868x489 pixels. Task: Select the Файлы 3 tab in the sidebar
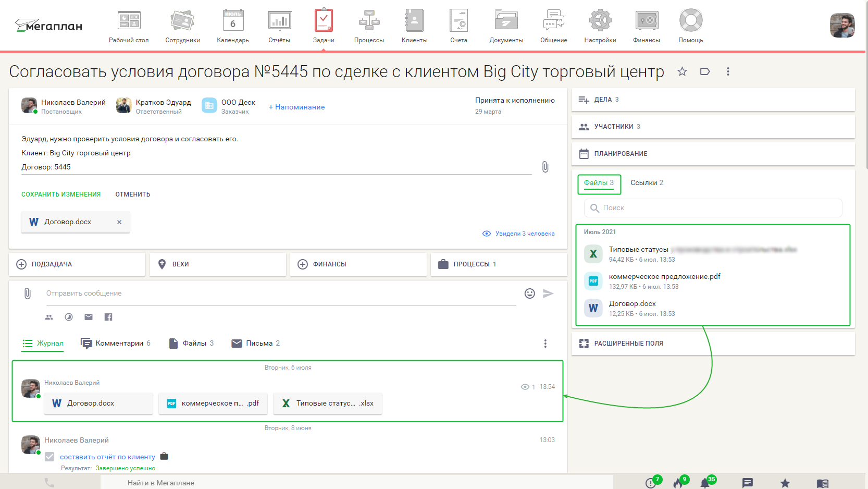(x=599, y=184)
